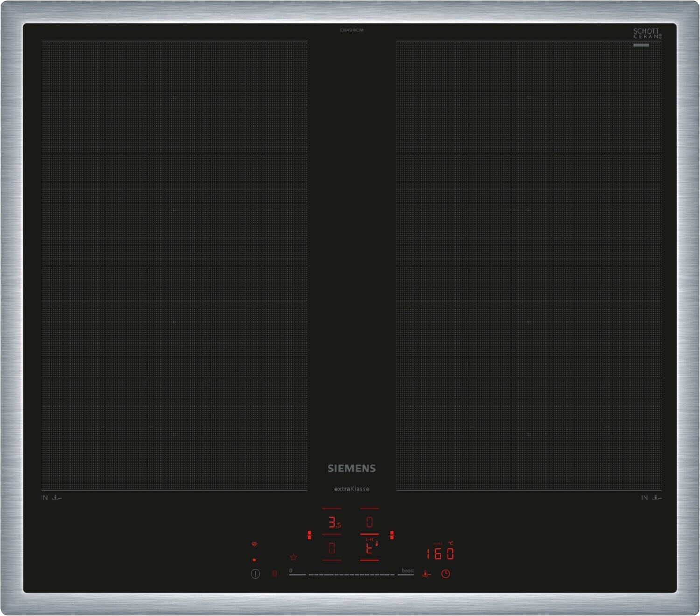Set power slider to 0
700x616 pixels.
(x=297, y=573)
